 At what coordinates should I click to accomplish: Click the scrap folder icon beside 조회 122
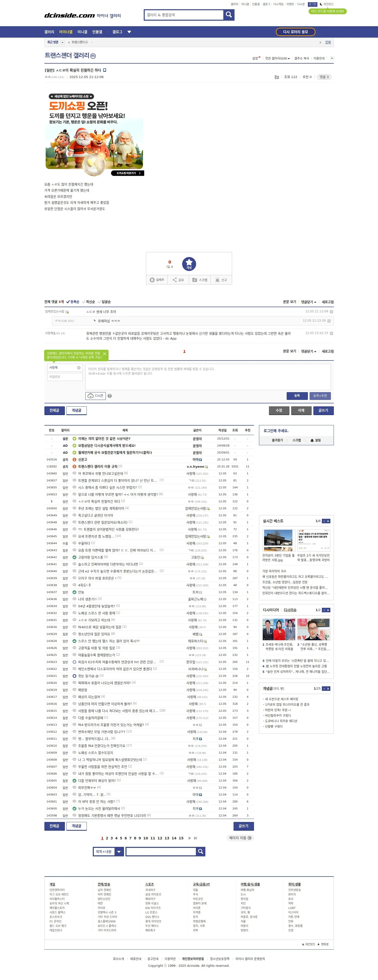point(277,77)
